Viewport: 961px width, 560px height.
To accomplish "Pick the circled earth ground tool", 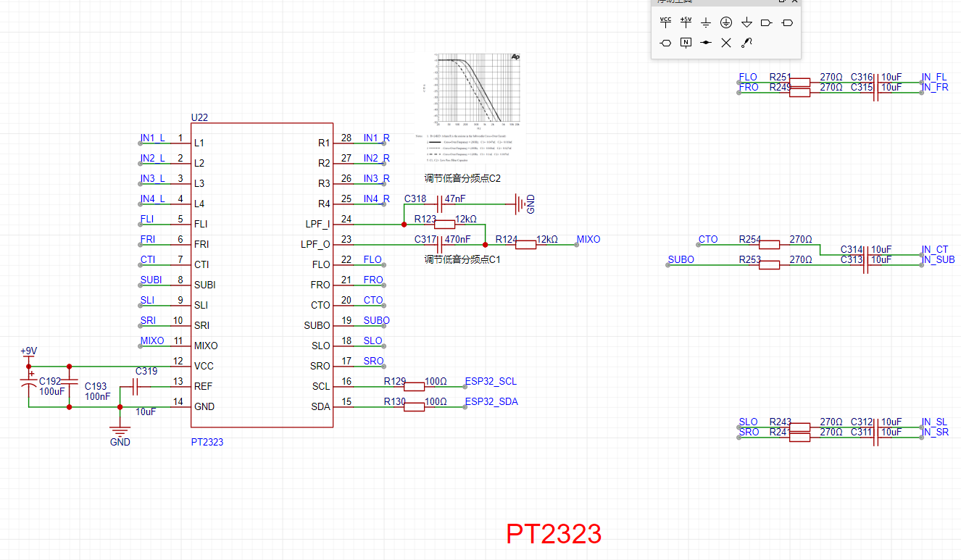I will pyautogui.click(x=726, y=22).
